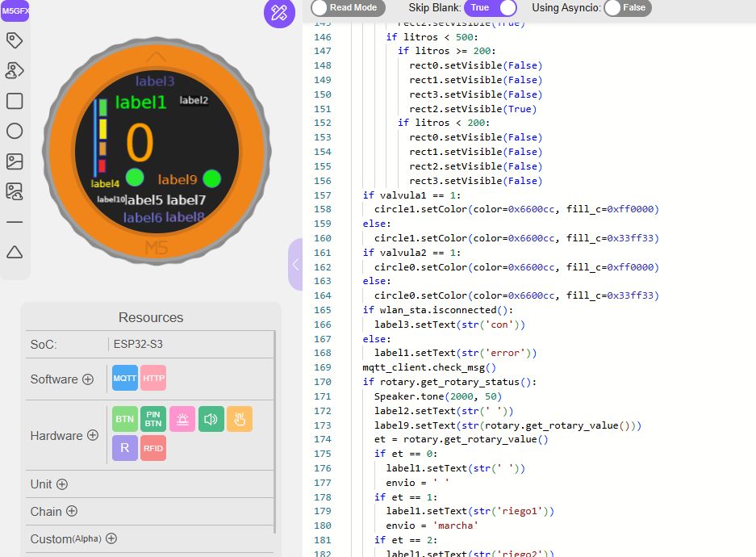Open the MQTT software module
The width and height of the screenshot is (756, 557).
pos(125,378)
